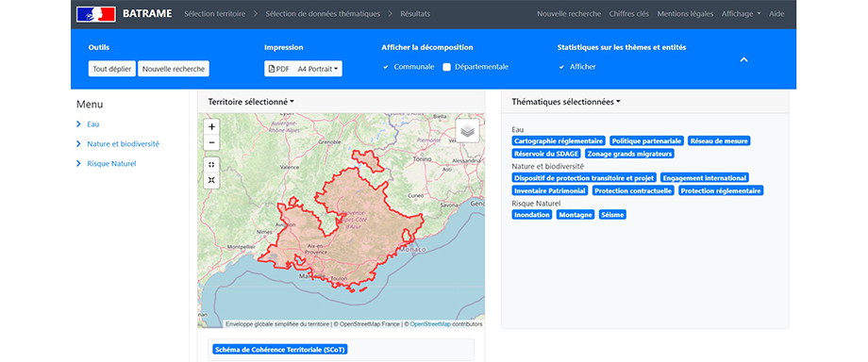
Task: Open the Aide link
Action: [x=776, y=14]
